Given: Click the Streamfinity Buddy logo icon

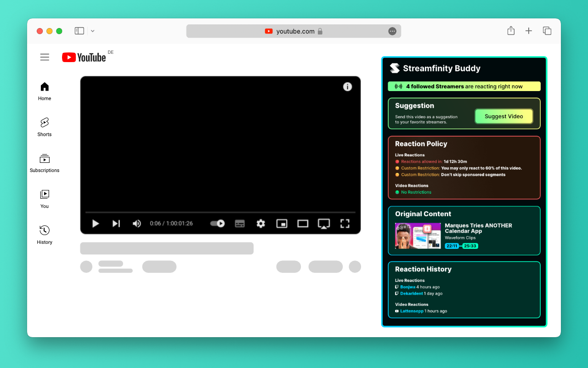Looking at the screenshot, I should pos(394,68).
